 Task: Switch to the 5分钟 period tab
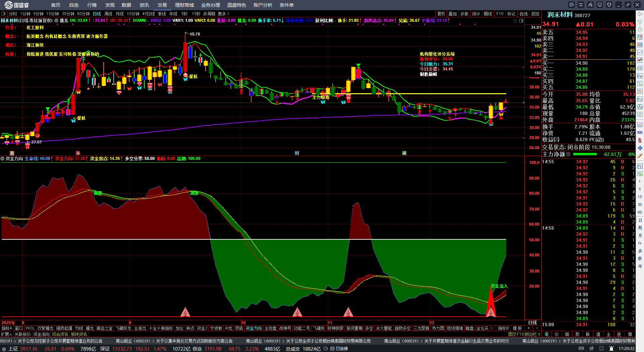[x=38, y=14]
